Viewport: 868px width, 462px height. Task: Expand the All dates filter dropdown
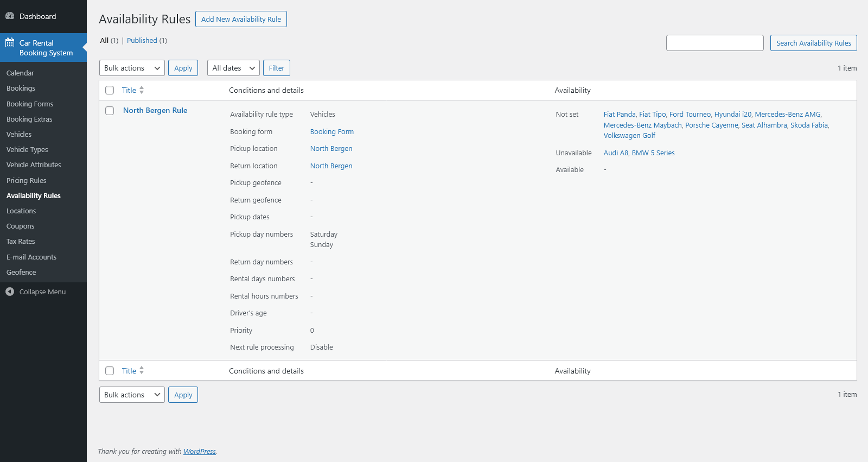pos(233,68)
